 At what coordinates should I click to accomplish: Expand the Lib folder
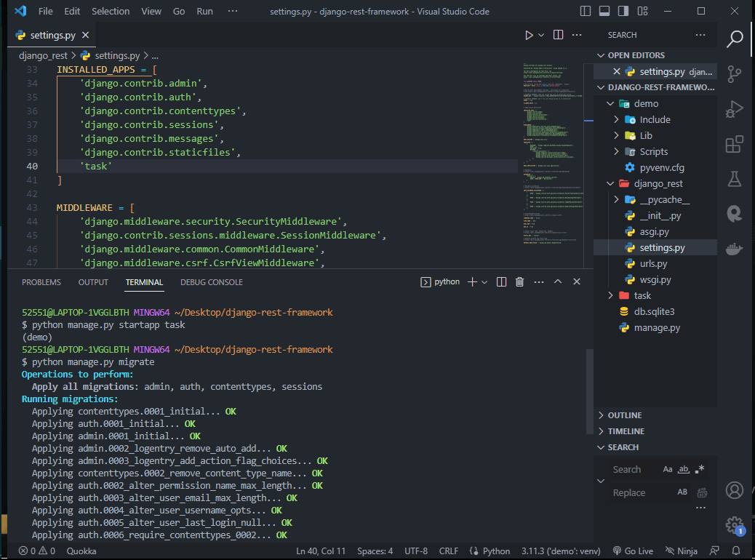pos(616,135)
